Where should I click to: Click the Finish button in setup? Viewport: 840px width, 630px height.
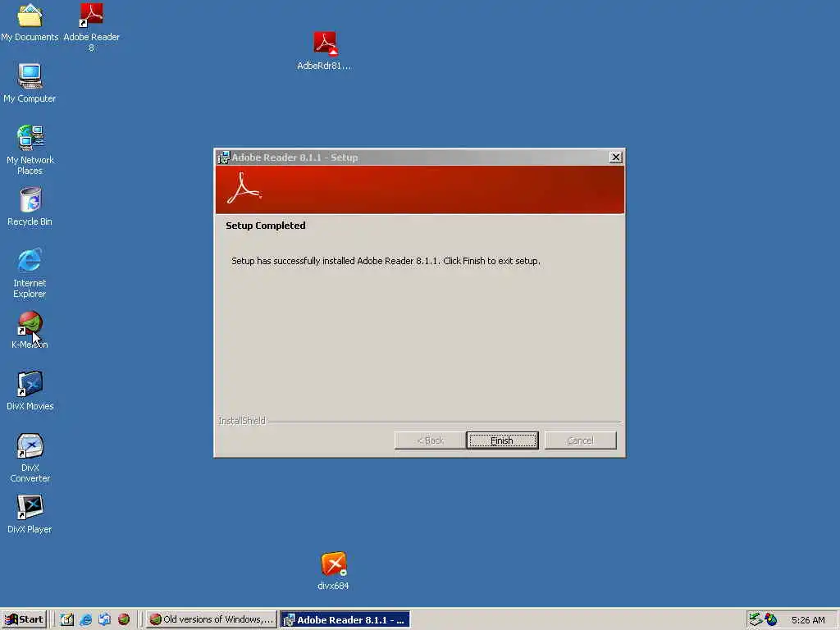click(x=502, y=441)
